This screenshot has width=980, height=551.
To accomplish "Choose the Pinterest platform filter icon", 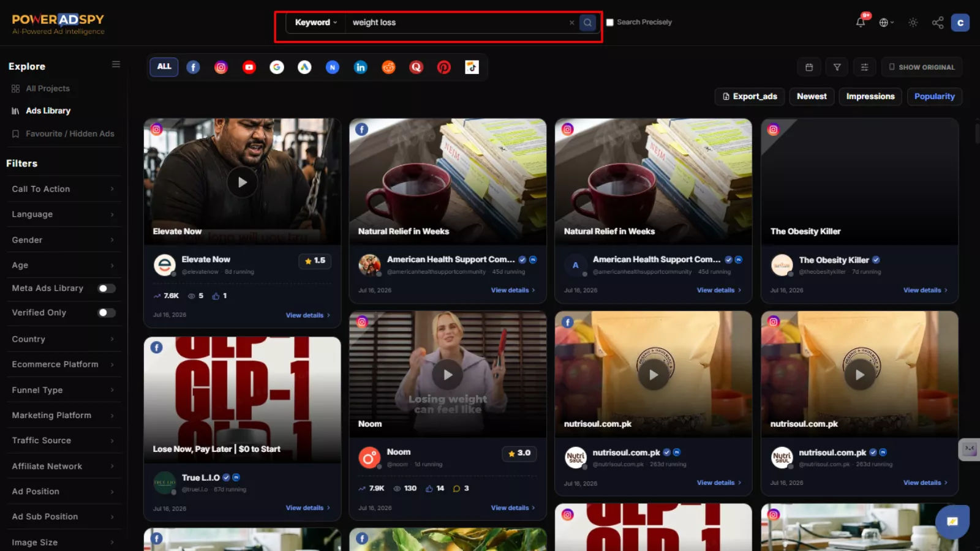I will coord(444,67).
